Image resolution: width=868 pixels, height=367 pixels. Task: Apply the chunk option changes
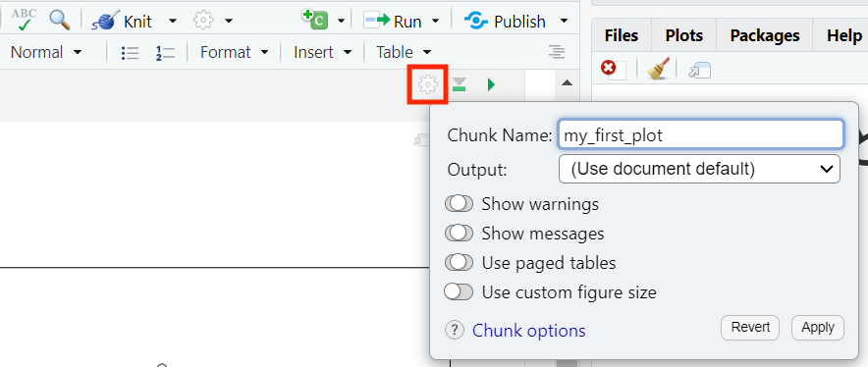coord(818,328)
